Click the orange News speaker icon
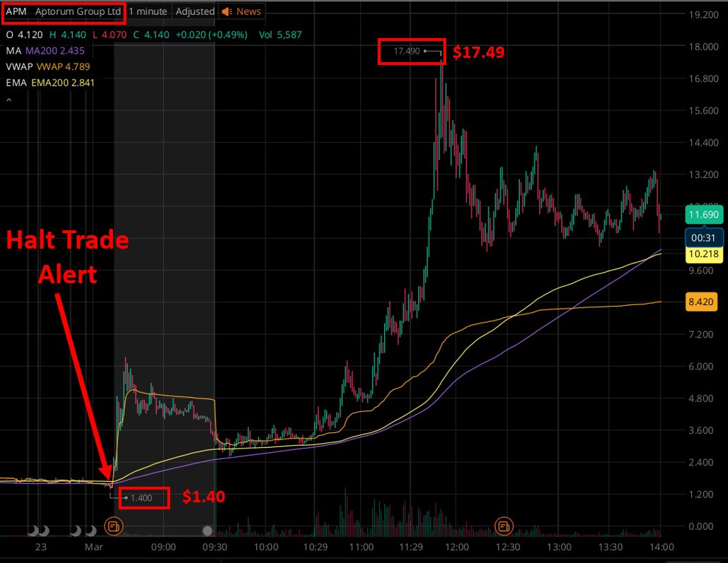Viewport: 728px width, 563px height. point(227,11)
